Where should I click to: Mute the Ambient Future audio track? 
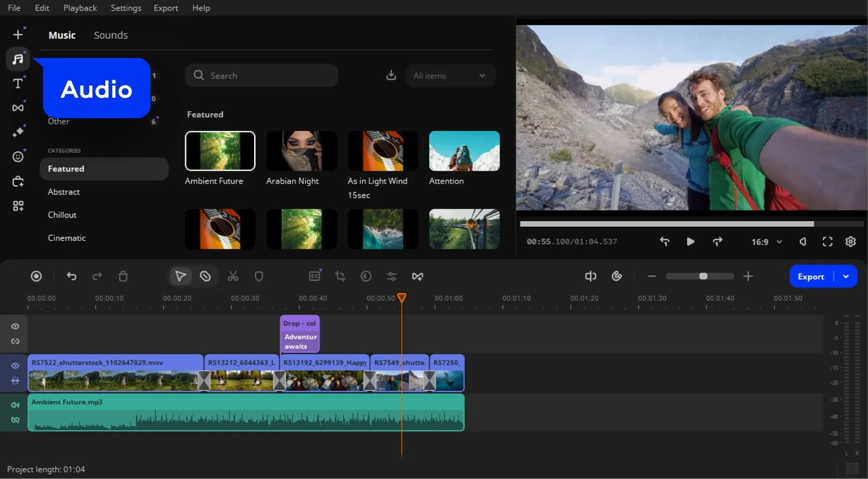pyautogui.click(x=15, y=405)
